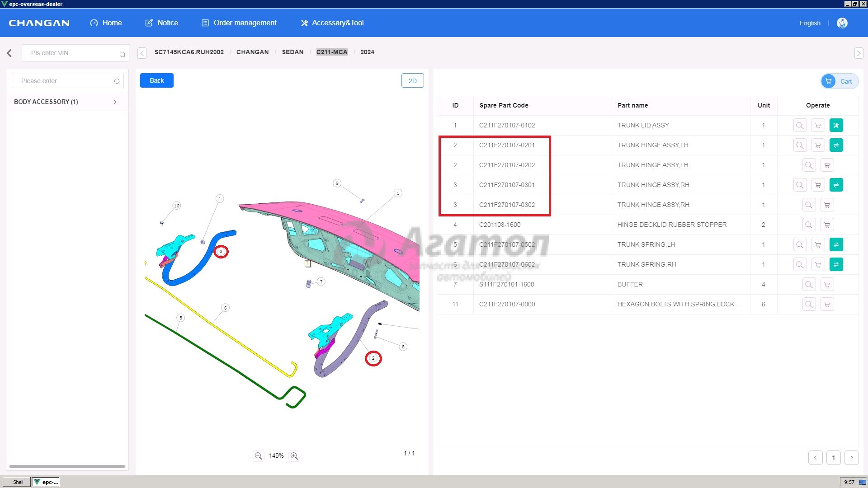The image size is (868, 488).
Task: Click the search icon for TRUNK LID ASSY row
Action: coord(800,126)
